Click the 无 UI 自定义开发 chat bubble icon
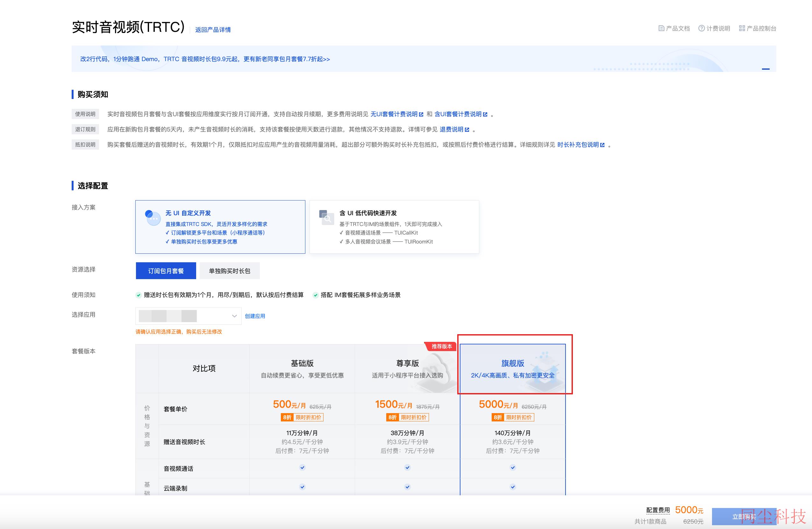Image resolution: width=812 pixels, height=529 pixels. click(x=153, y=218)
